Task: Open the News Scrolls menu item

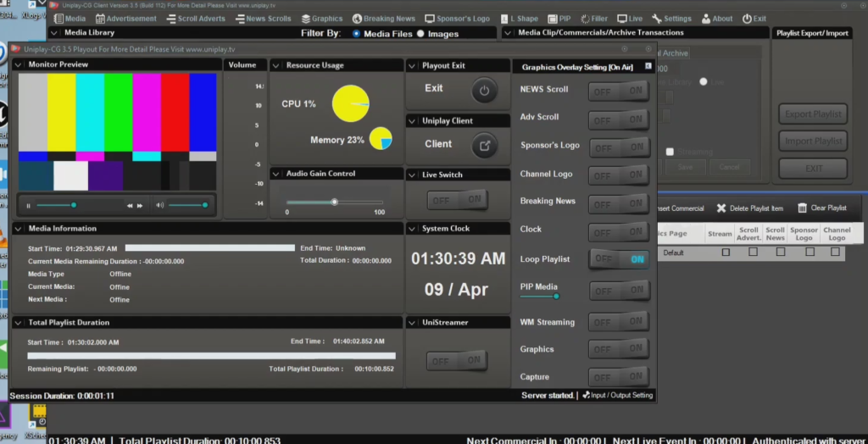Action: click(x=262, y=19)
